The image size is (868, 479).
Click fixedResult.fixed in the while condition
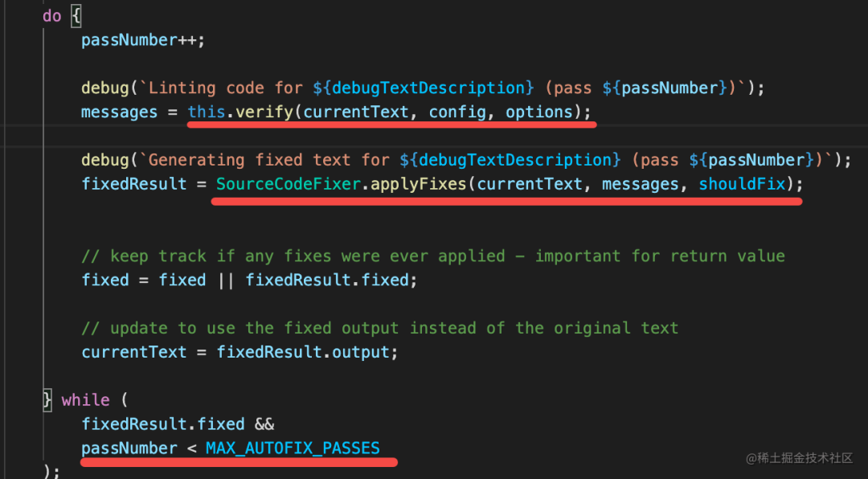pos(162,424)
